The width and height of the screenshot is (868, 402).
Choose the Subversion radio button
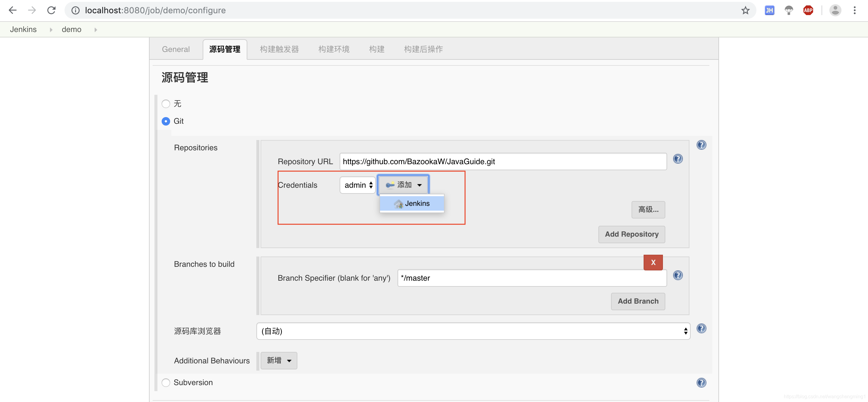(166, 382)
